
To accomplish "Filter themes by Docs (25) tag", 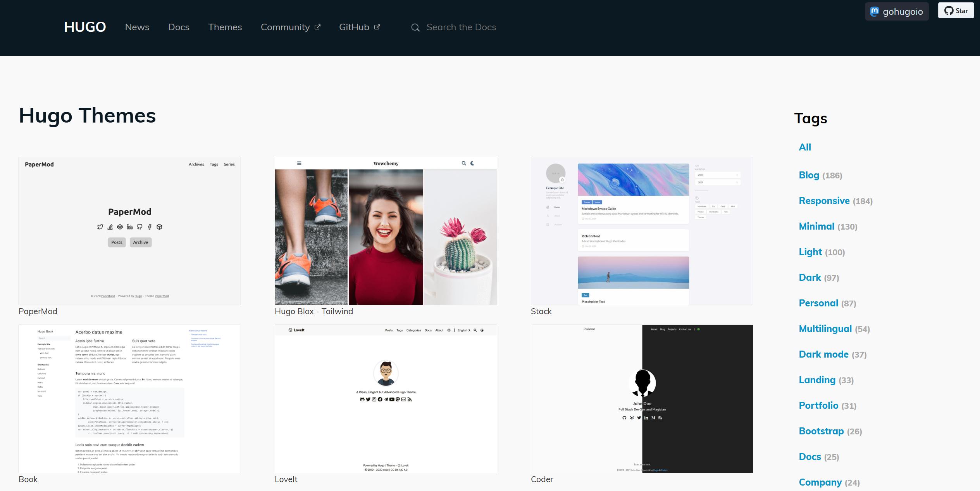I will tap(819, 457).
